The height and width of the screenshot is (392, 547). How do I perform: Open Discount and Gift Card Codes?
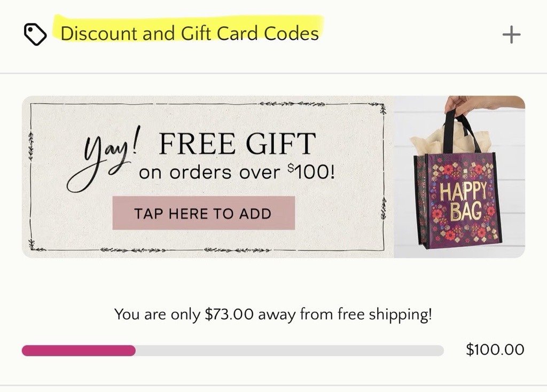[189, 34]
